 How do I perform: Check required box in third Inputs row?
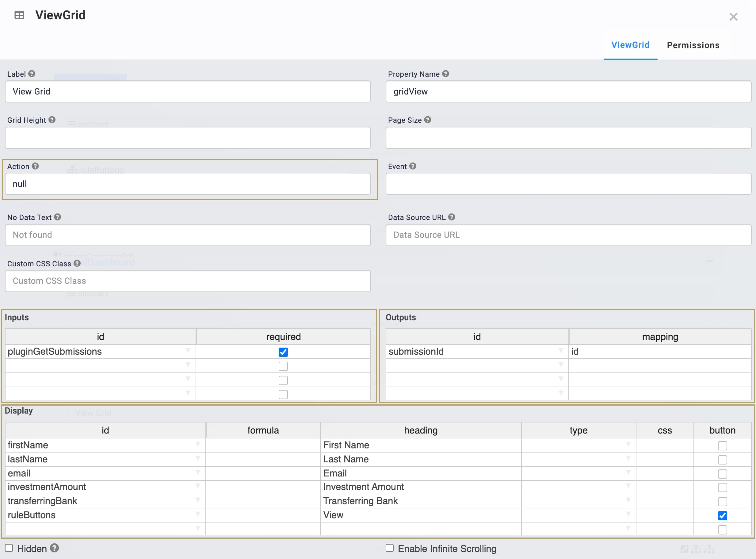click(283, 380)
